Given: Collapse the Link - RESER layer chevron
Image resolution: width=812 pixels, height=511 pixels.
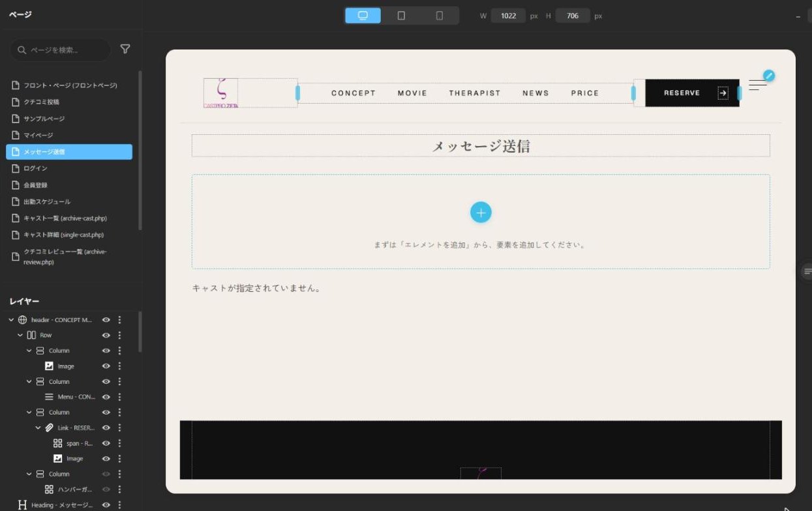Looking at the screenshot, I should coord(38,428).
